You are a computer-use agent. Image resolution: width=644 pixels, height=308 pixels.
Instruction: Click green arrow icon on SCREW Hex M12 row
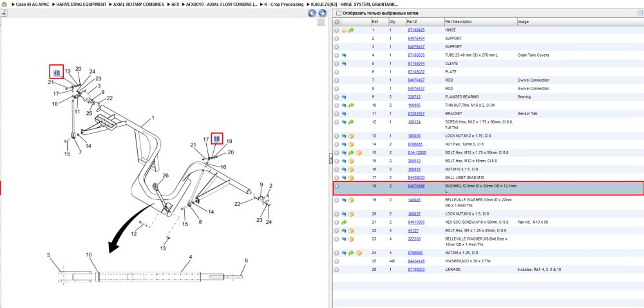351,122
